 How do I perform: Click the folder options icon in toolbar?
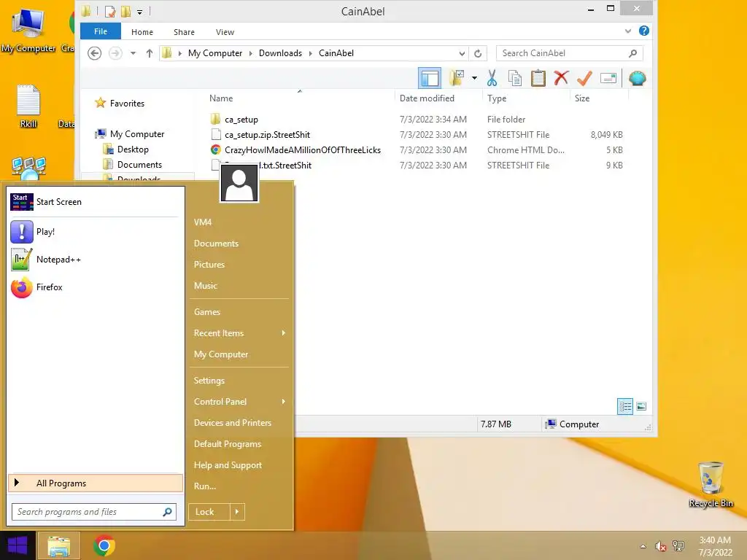457,78
